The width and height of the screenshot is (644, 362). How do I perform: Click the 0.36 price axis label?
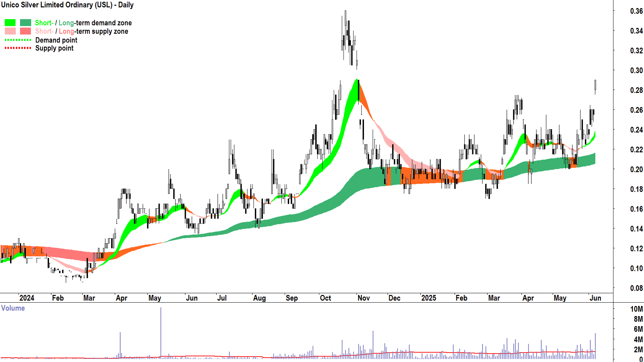click(x=636, y=11)
